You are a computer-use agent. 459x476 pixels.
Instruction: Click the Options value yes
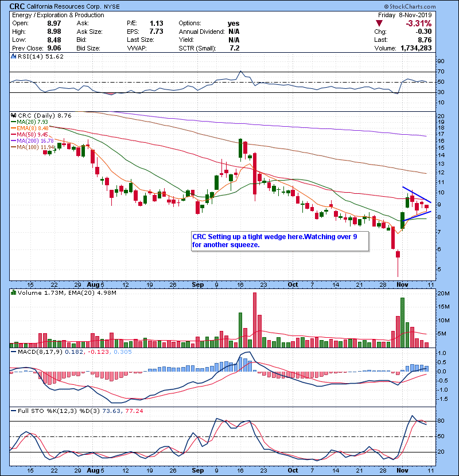(234, 24)
